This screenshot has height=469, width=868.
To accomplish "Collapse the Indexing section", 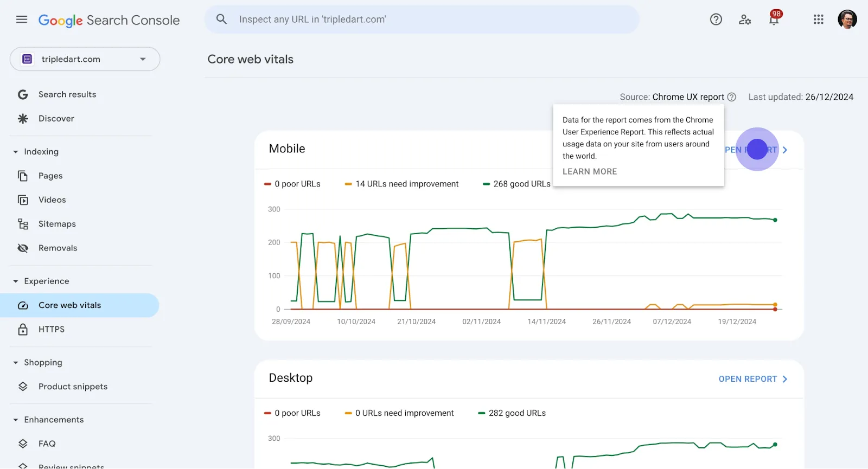I will click(x=16, y=152).
